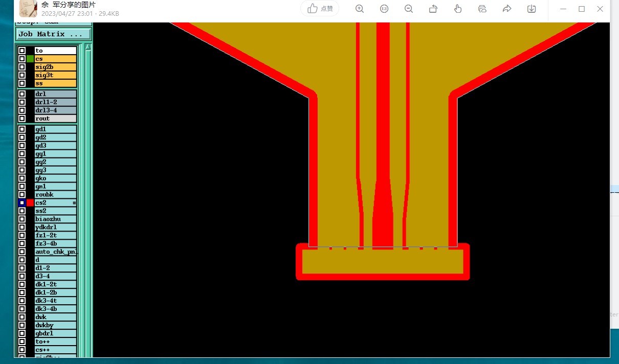Tick the rout layer checkbox
This screenshot has width=619, height=364.
22,119
